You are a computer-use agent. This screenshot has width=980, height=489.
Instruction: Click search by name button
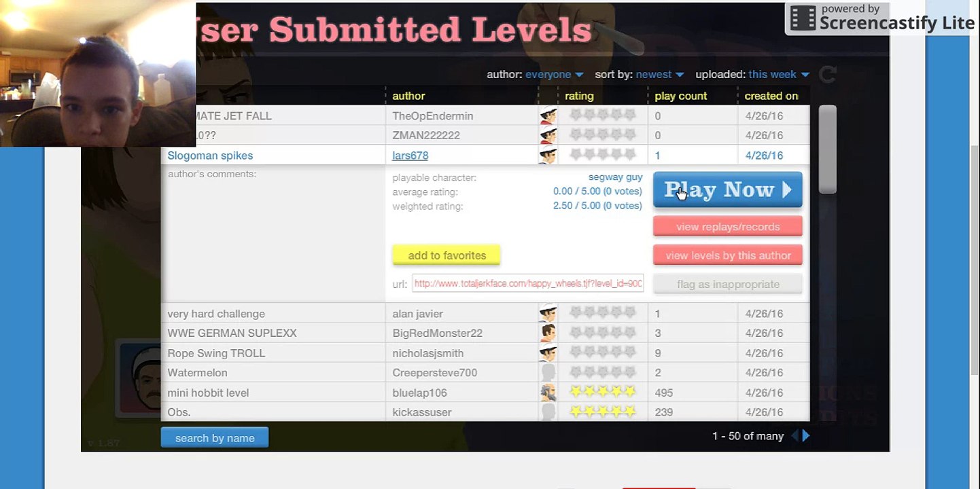[x=215, y=438]
